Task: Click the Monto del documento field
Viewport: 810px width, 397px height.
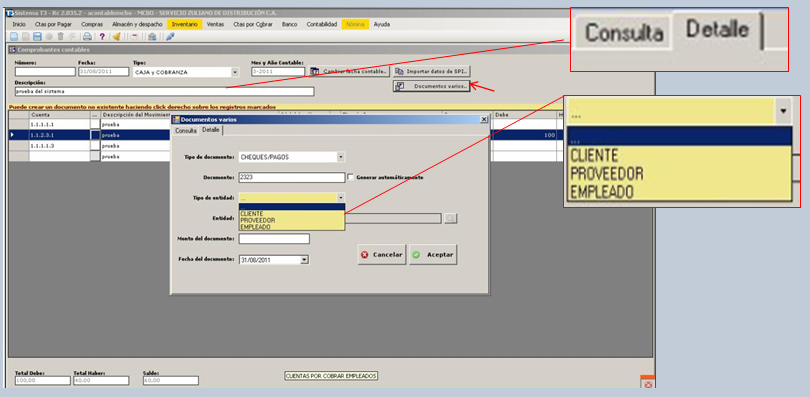Action: [x=274, y=239]
